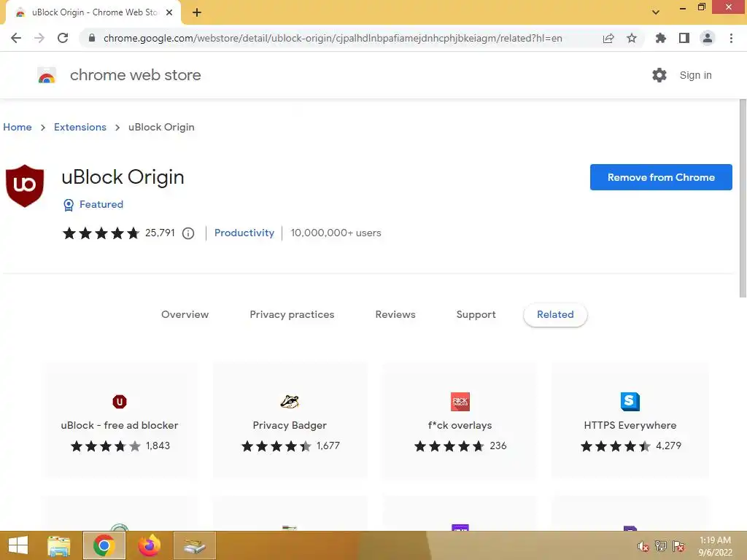
Task: Open the Productivity category link
Action: (x=244, y=233)
